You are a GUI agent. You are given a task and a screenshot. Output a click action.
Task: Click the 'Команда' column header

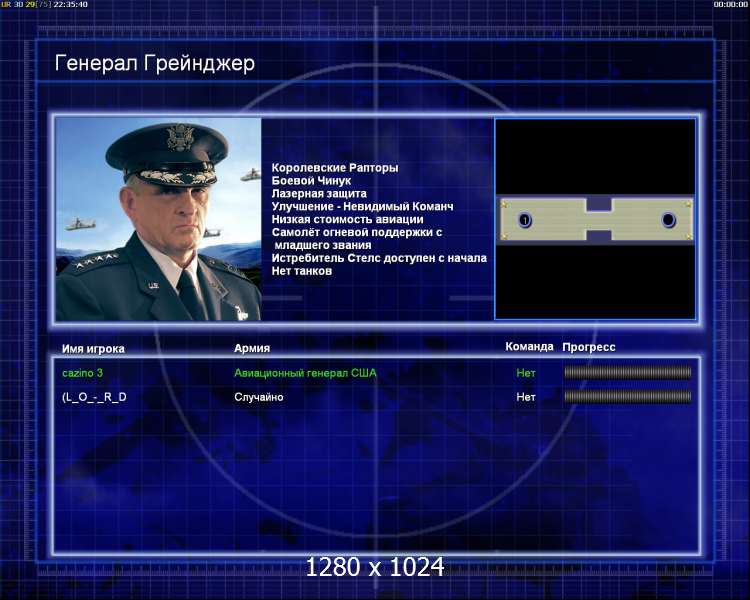[x=529, y=346]
